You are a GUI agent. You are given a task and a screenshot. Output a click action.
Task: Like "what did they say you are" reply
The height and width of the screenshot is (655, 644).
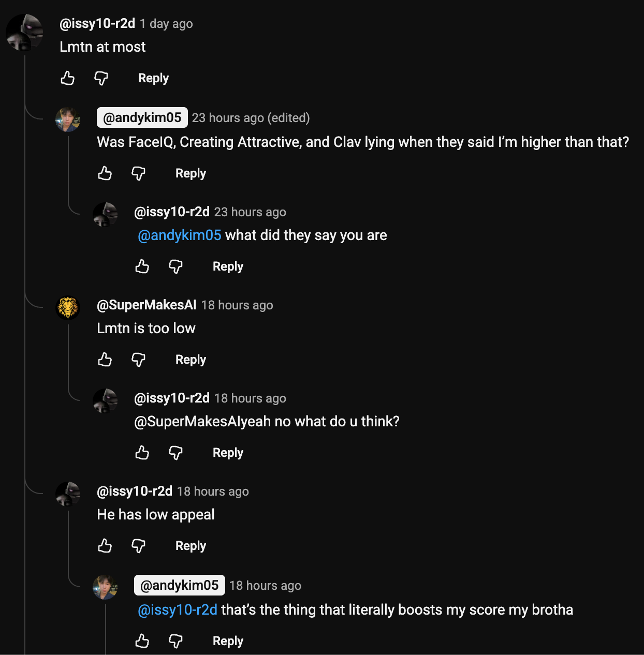pyautogui.click(x=142, y=266)
